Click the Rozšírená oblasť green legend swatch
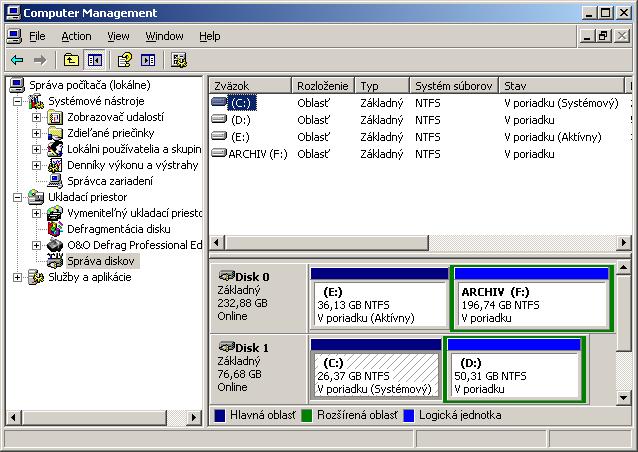The image size is (638, 452). click(x=306, y=415)
